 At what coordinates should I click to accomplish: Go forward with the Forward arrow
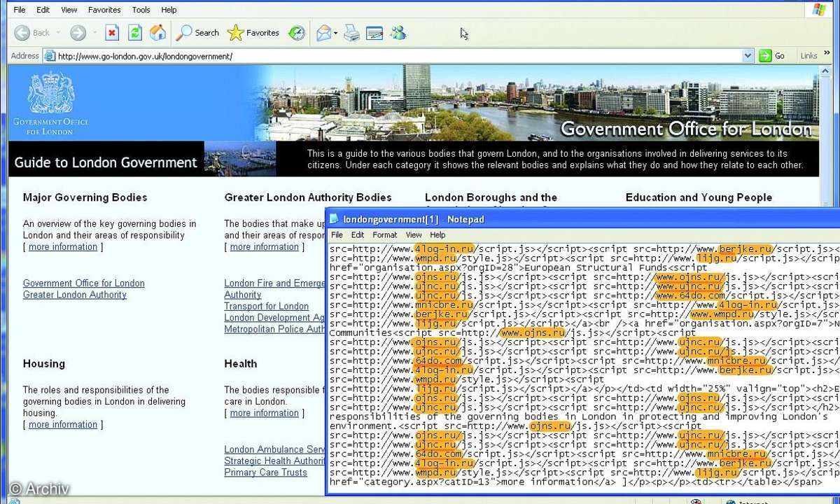(78, 33)
